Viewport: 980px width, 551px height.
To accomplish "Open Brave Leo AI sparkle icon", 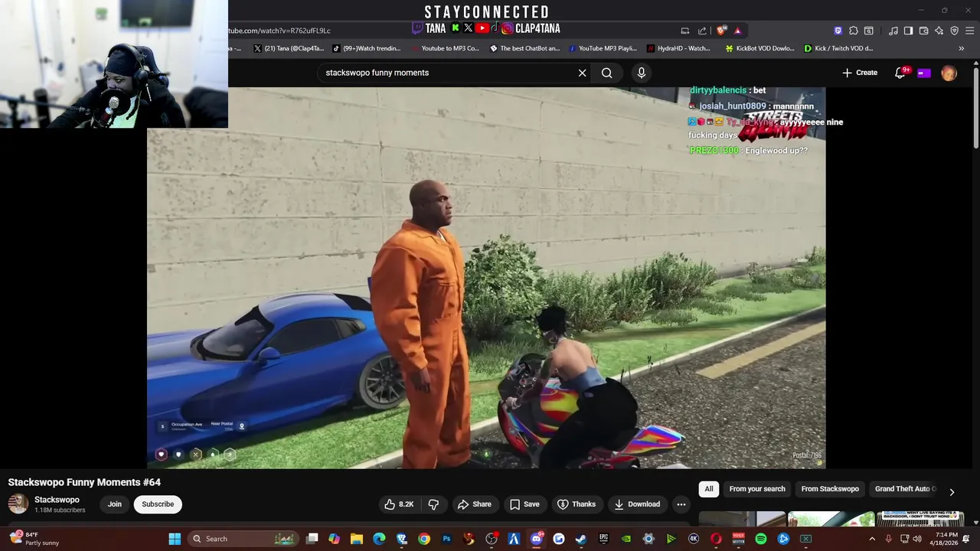I will pyautogui.click(x=939, y=31).
